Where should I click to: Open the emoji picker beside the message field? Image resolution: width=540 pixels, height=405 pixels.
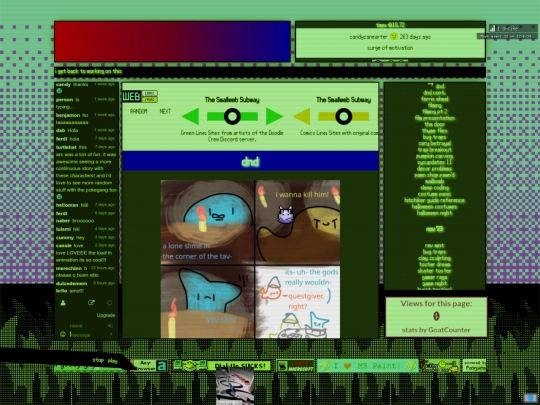coord(63,334)
